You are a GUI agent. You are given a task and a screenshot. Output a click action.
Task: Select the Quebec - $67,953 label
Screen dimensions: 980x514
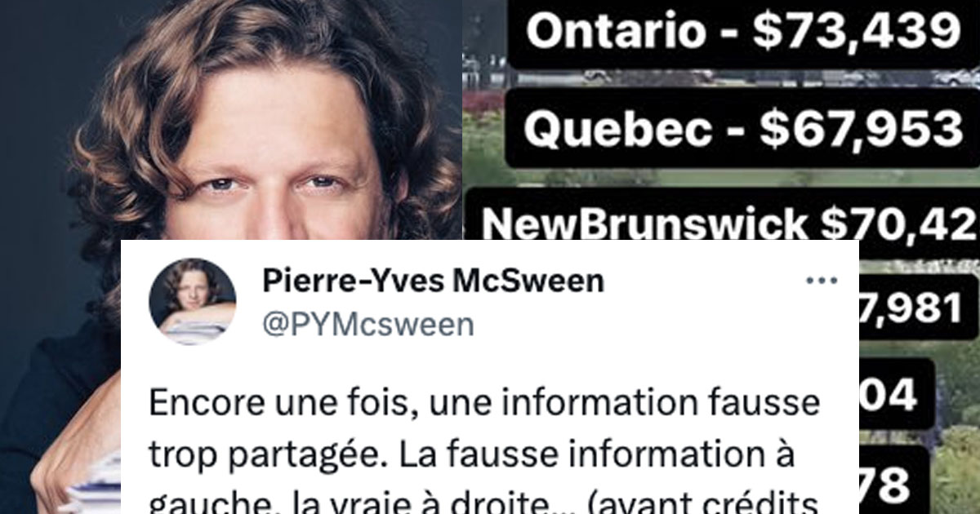[x=742, y=128]
